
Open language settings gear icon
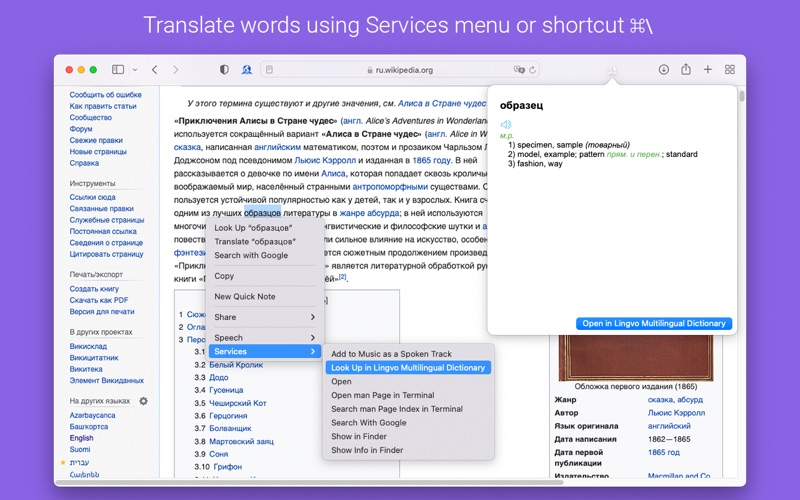tap(143, 401)
